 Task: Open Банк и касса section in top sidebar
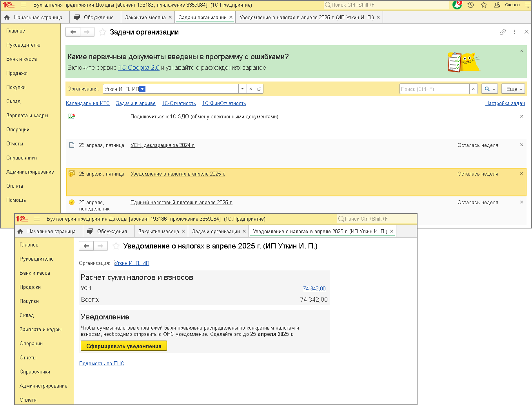click(x=22, y=59)
